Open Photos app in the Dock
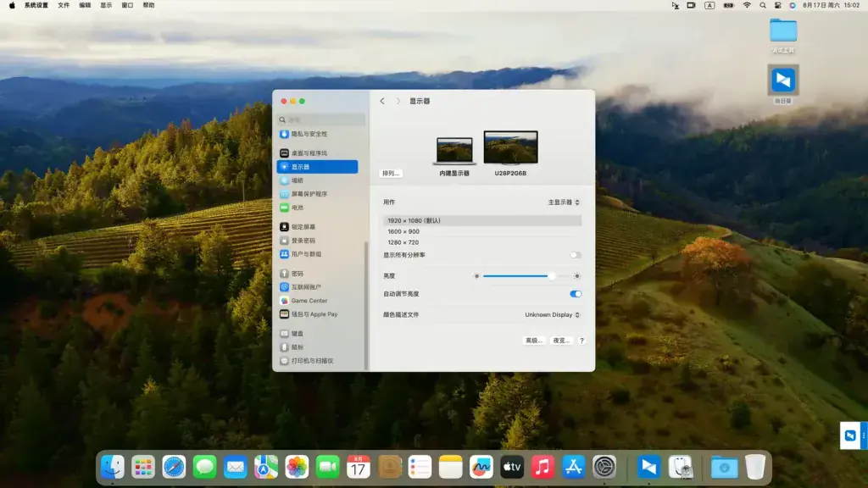 pyautogui.click(x=297, y=467)
